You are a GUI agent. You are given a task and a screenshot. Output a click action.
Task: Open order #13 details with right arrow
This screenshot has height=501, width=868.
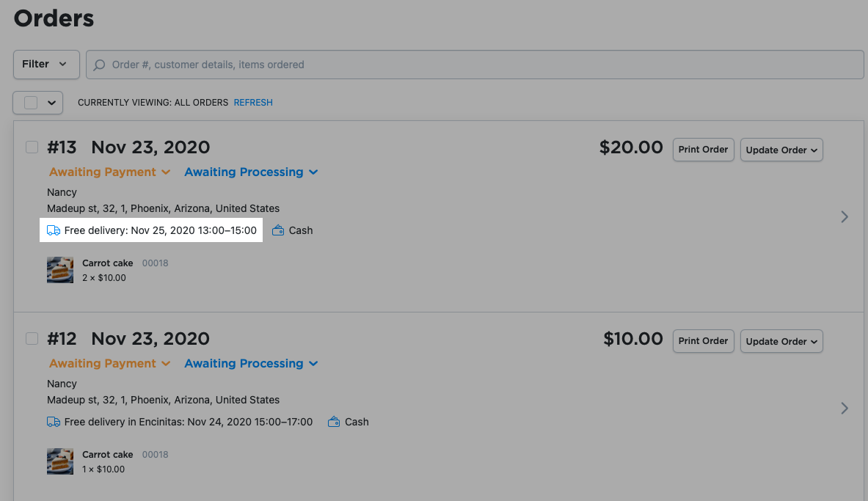845,216
